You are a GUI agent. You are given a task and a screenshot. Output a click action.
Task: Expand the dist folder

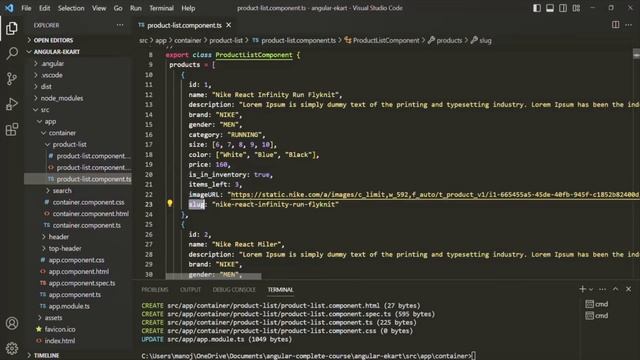point(46,86)
